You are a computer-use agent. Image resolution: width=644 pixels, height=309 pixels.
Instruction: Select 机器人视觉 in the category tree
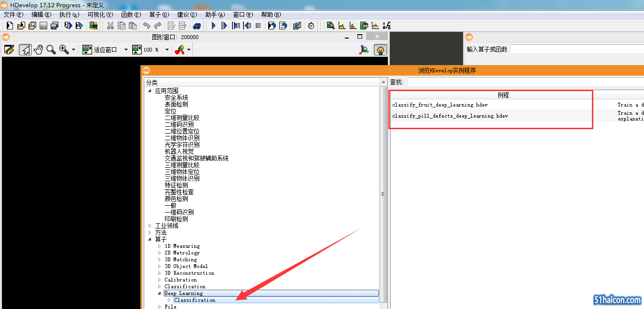(x=179, y=151)
